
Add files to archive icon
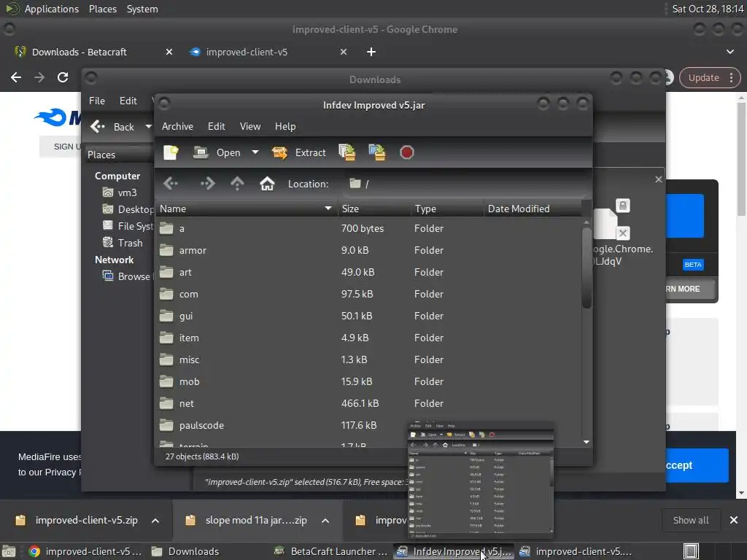[x=347, y=152]
